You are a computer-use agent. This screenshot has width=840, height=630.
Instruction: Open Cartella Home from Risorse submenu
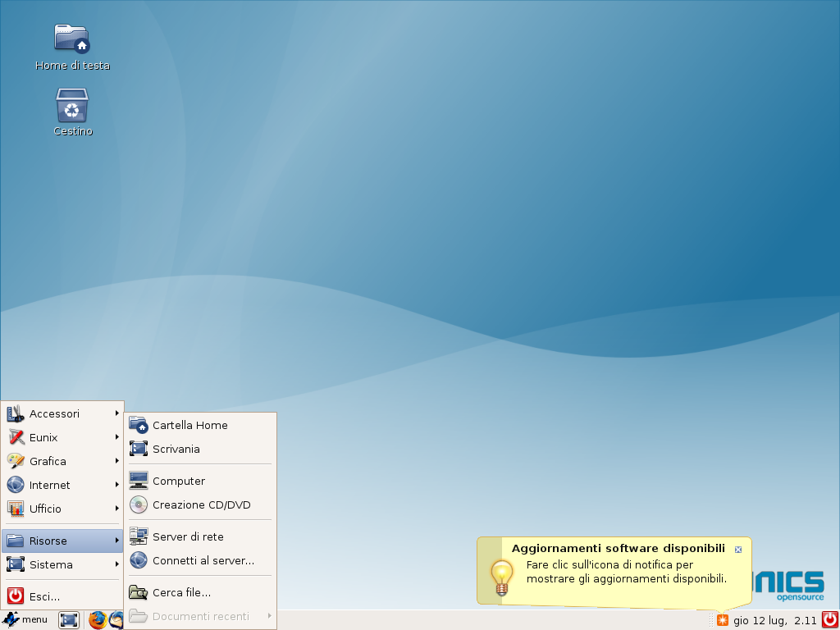pos(200,426)
